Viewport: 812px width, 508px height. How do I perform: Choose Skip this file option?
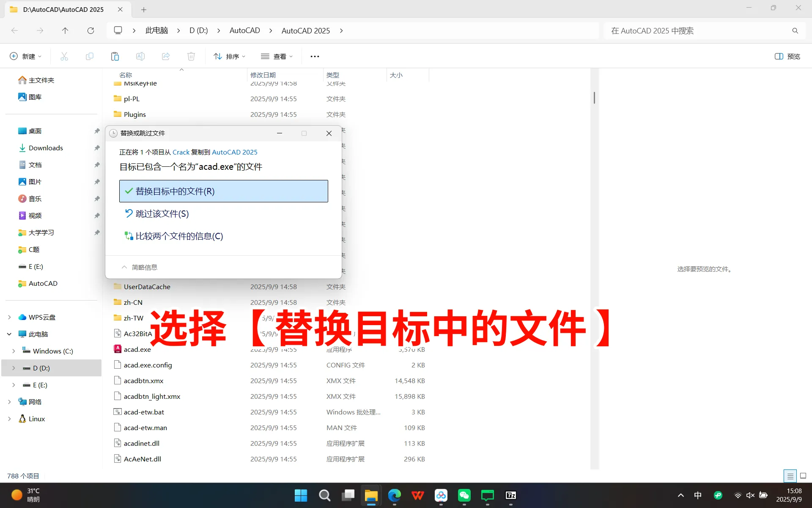162,214
